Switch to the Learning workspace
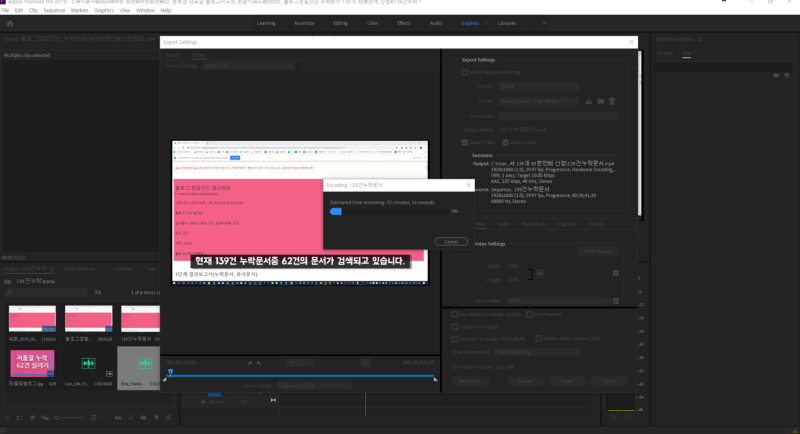The height and width of the screenshot is (434, 800). (x=266, y=23)
